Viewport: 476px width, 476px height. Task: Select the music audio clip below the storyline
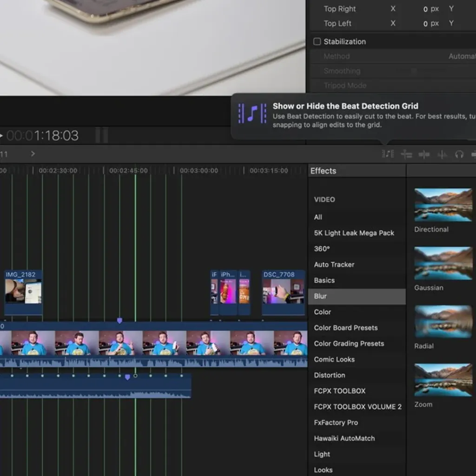[95, 385]
